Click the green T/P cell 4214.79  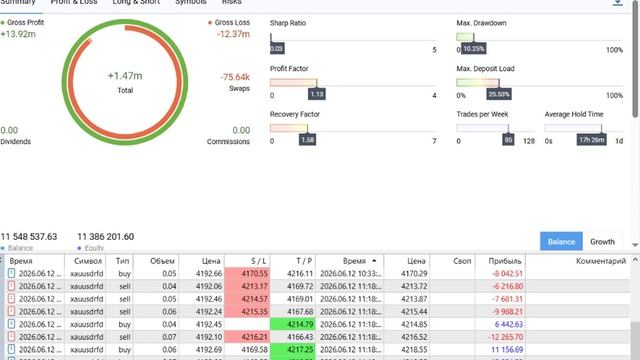(x=293, y=324)
